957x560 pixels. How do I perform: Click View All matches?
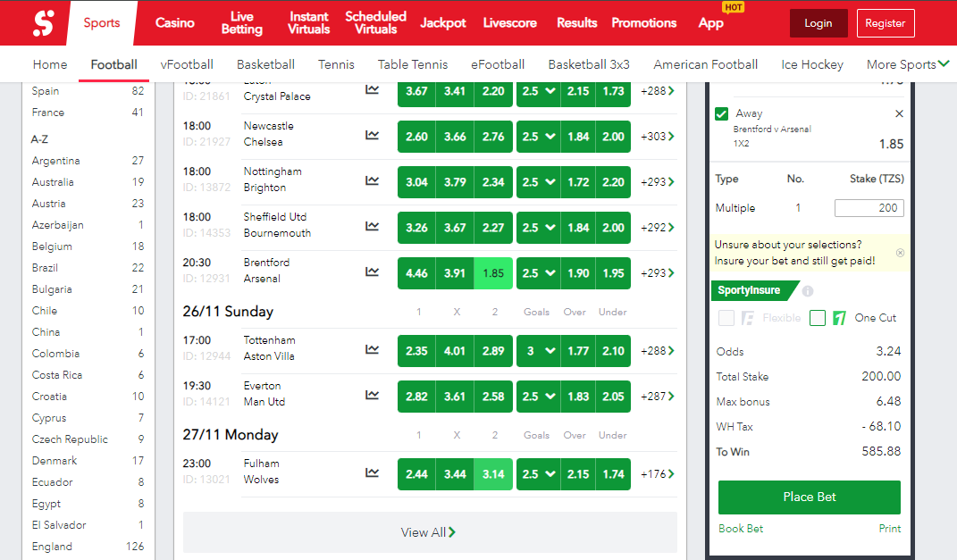coord(430,532)
